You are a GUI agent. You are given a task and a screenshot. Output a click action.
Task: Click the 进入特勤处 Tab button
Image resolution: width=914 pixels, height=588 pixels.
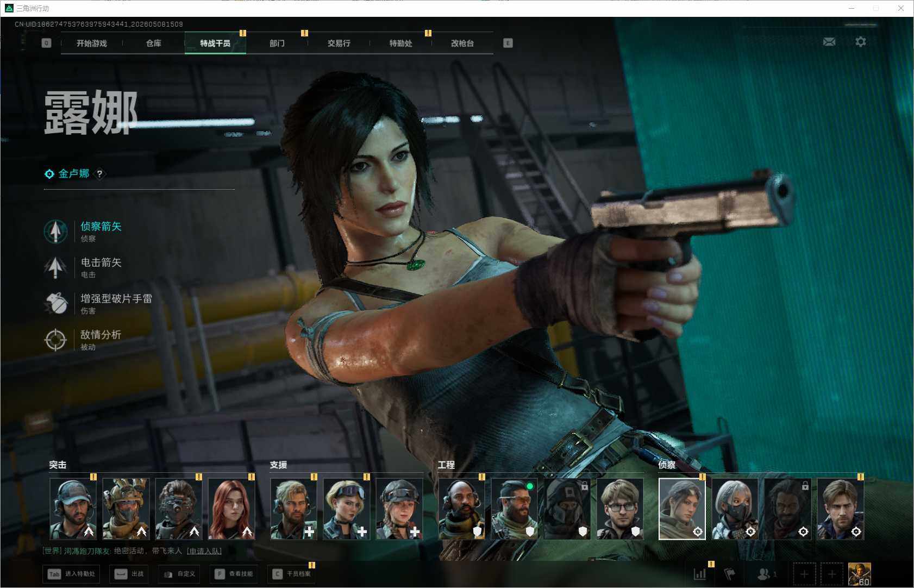[x=72, y=574]
